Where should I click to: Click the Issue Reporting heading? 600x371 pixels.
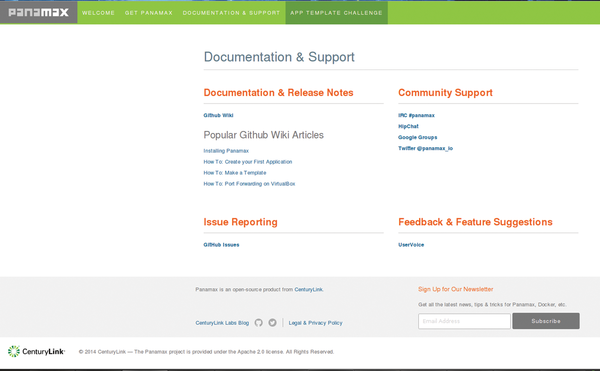click(240, 222)
